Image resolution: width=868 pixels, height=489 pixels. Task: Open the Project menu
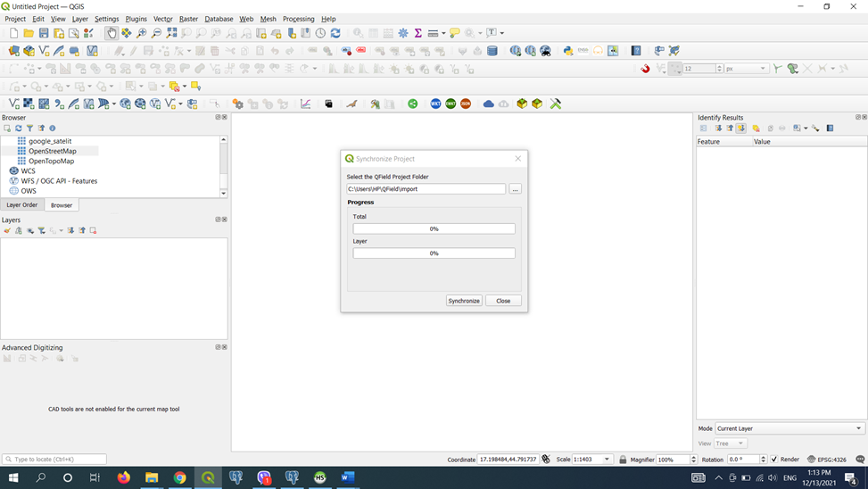click(15, 19)
